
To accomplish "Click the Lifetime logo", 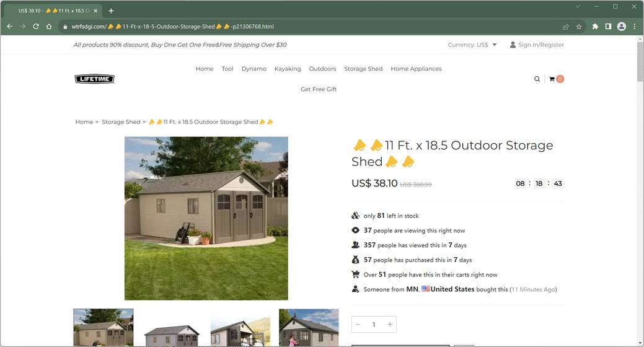I will pyautogui.click(x=94, y=79).
